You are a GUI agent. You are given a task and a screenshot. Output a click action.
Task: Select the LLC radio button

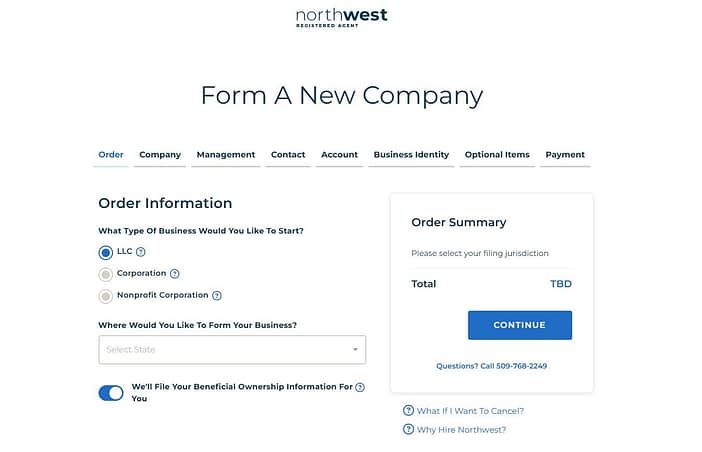click(106, 253)
